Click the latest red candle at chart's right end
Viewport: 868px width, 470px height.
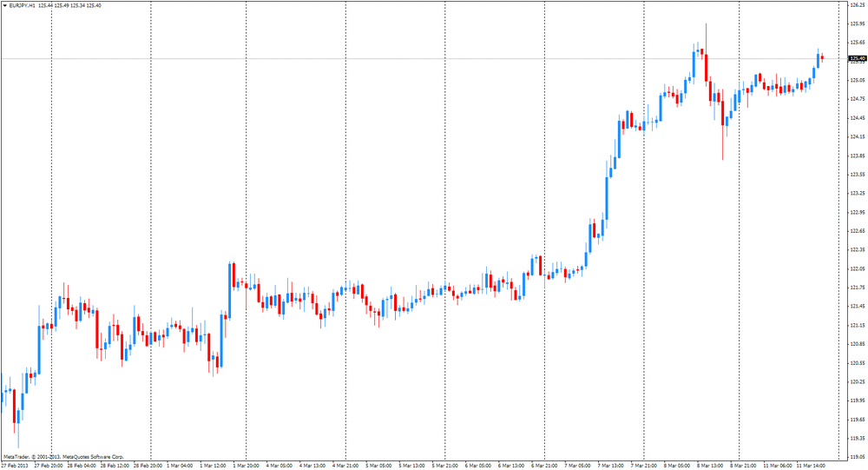tap(823, 57)
